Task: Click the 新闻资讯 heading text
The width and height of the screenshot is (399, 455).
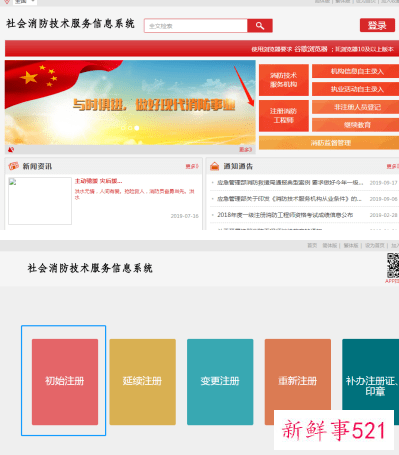Action: point(37,166)
